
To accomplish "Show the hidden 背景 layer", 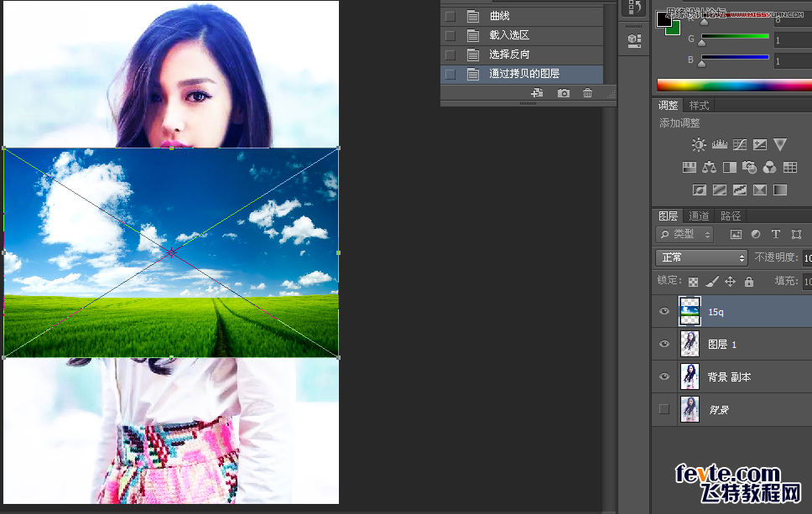I will pyautogui.click(x=664, y=409).
